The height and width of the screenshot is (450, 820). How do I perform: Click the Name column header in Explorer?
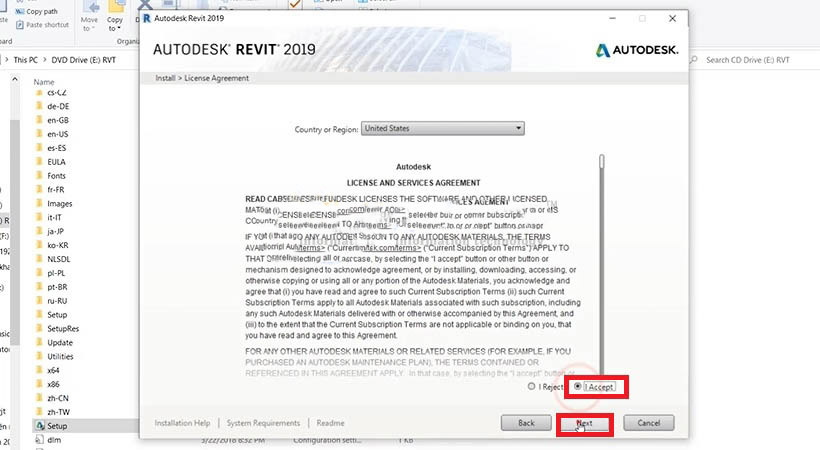44,82
